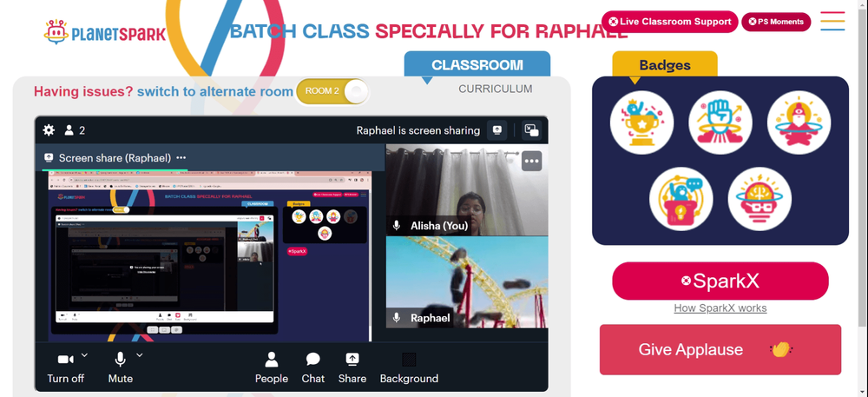Screen dimensions: 868x397
Task: Toggle the ROOM 2 switch
Action: coord(332,91)
